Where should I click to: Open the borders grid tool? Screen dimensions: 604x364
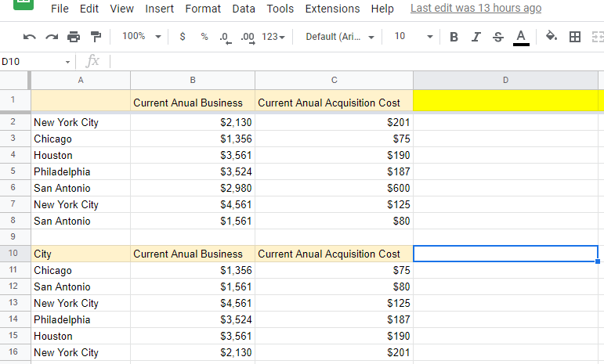(x=575, y=37)
